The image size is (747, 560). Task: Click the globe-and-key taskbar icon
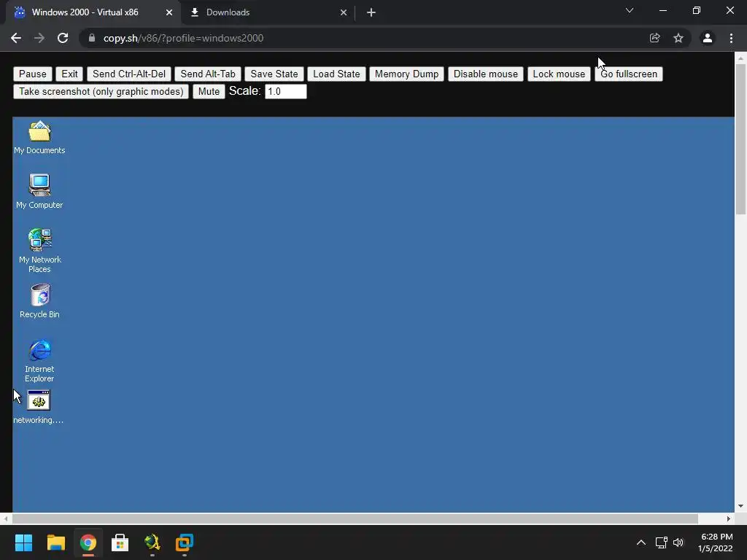[x=152, y=542]
